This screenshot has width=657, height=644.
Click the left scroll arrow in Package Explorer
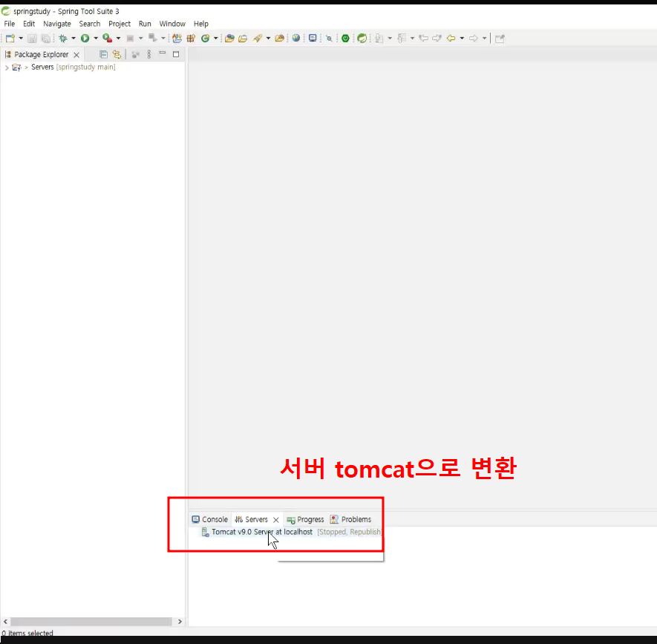coord(5,622)
